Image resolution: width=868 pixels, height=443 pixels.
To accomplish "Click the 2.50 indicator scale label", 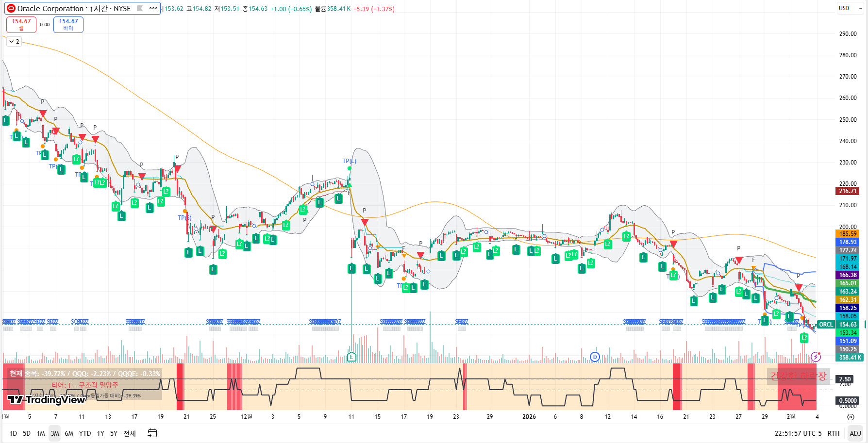I will (x=845, y=379).
